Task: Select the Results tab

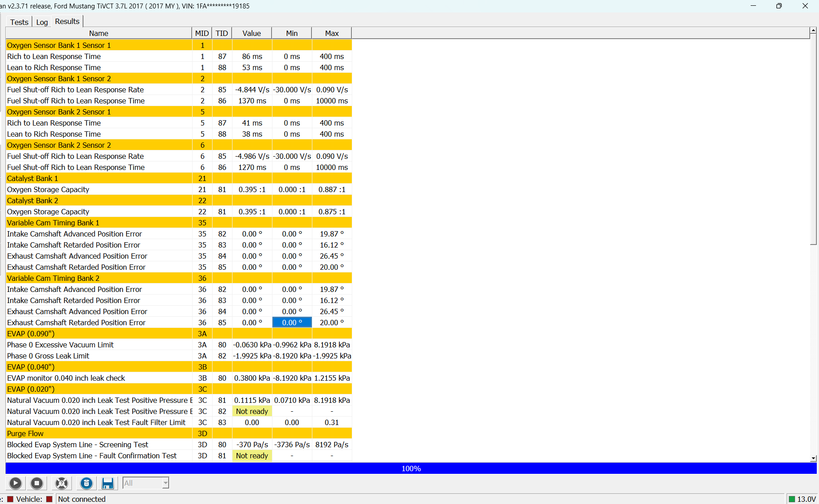Action: 67,21
